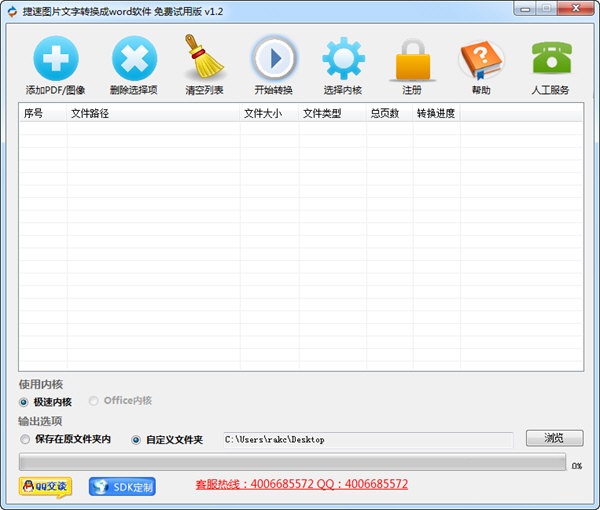Open kernel selection gear icon
The height and width of the screenshot is (510, 600).
coord(343,58)
